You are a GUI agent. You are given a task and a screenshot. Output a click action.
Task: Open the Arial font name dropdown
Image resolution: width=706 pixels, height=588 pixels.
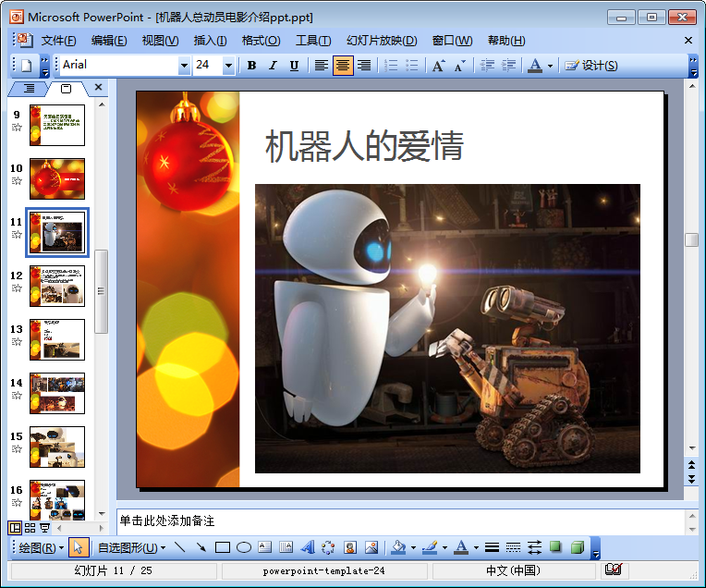tap(184, 66)
